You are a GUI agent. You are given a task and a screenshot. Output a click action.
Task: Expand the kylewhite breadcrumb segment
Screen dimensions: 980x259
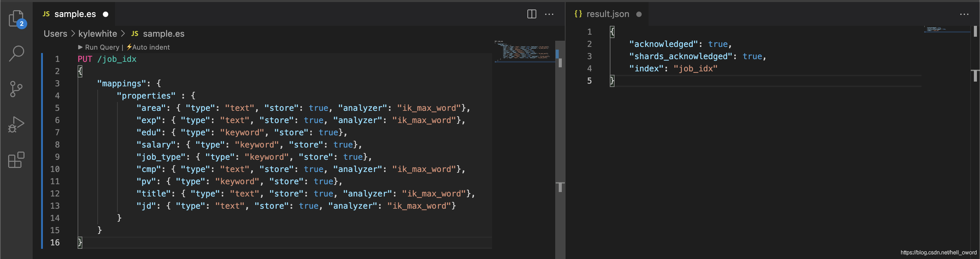[x=97, y=33]
